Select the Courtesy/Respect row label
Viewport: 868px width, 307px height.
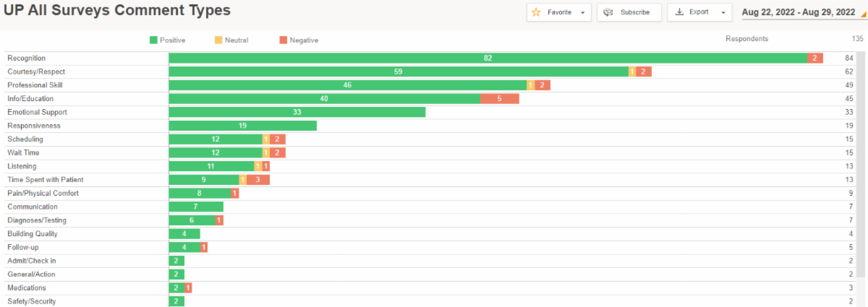pyautogui.click(x=36, y=72)
